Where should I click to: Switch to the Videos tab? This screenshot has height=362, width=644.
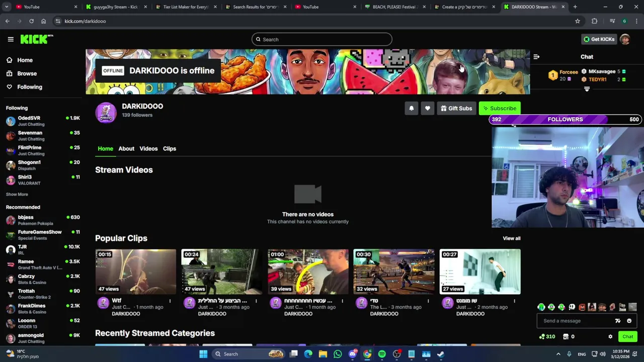[x=148, y=148]
